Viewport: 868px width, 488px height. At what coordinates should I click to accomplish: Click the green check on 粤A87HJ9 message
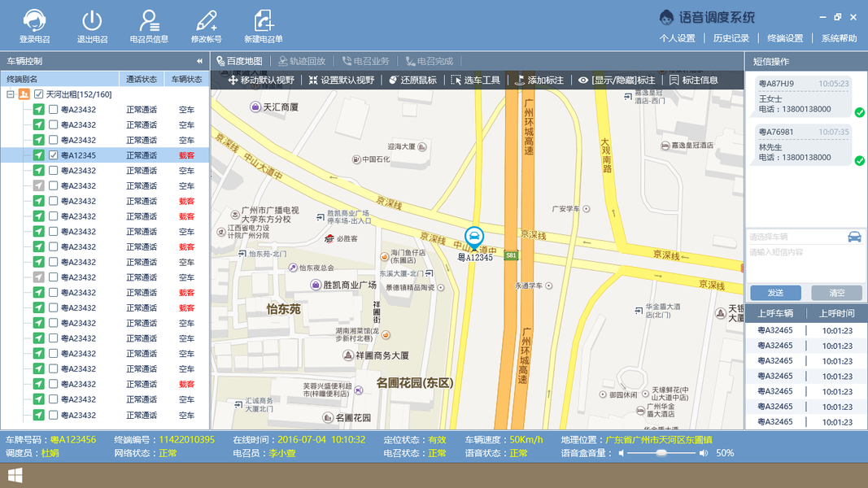[859, 112]
